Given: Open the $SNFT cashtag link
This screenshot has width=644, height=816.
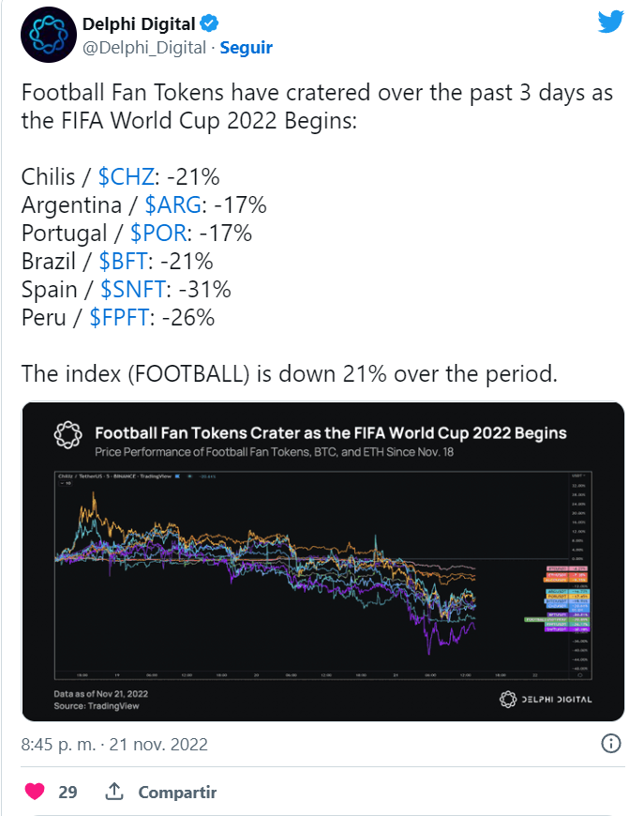Looking at the screenshot, I should (133, 289).
